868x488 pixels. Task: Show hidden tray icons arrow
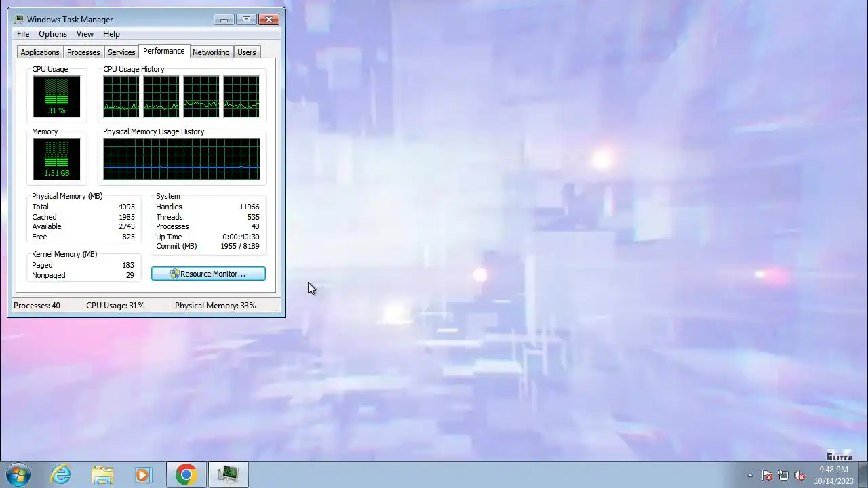click(750, 475)
